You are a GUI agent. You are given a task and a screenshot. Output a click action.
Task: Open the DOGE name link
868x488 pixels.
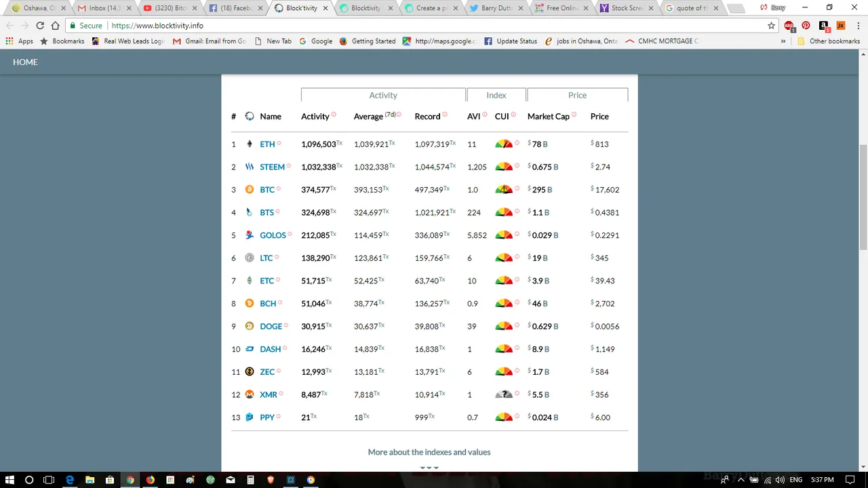271,326
